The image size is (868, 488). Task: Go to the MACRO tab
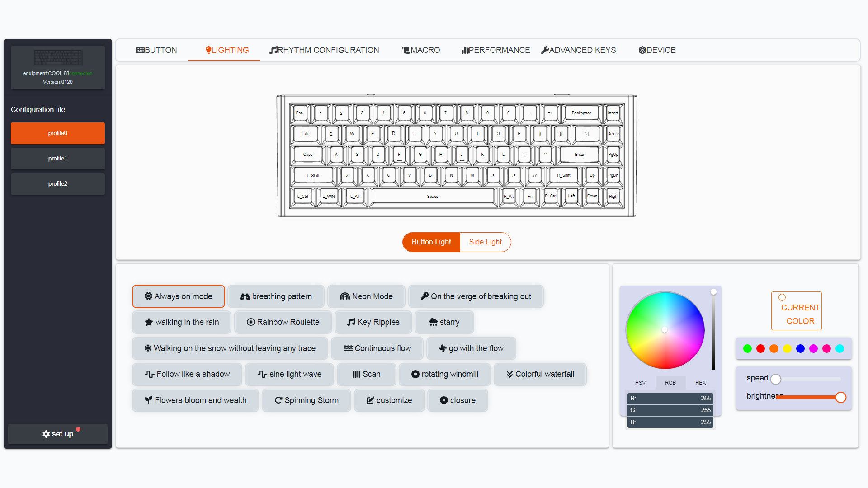[x=420, y=50]
